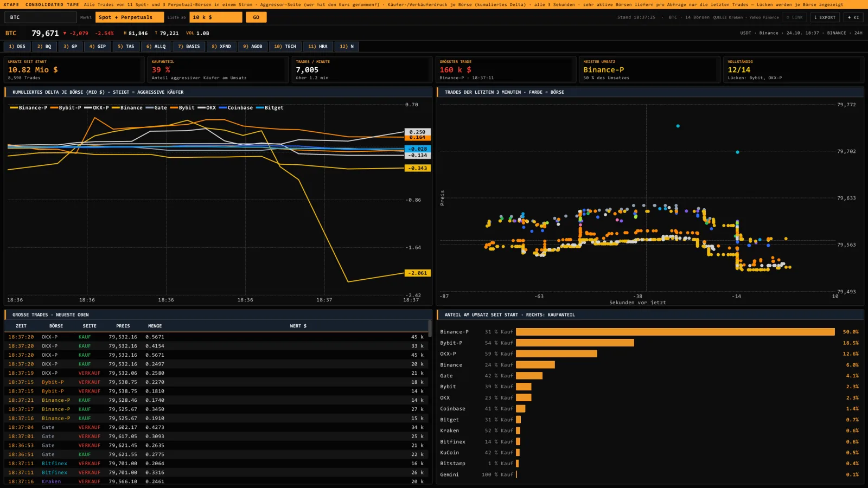
Task: Click the EXPORT download button
Action: point(825,17)
